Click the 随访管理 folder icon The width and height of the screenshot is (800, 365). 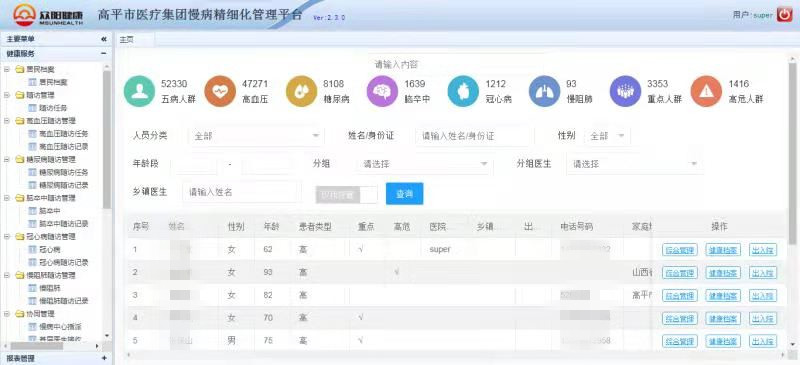20,95
